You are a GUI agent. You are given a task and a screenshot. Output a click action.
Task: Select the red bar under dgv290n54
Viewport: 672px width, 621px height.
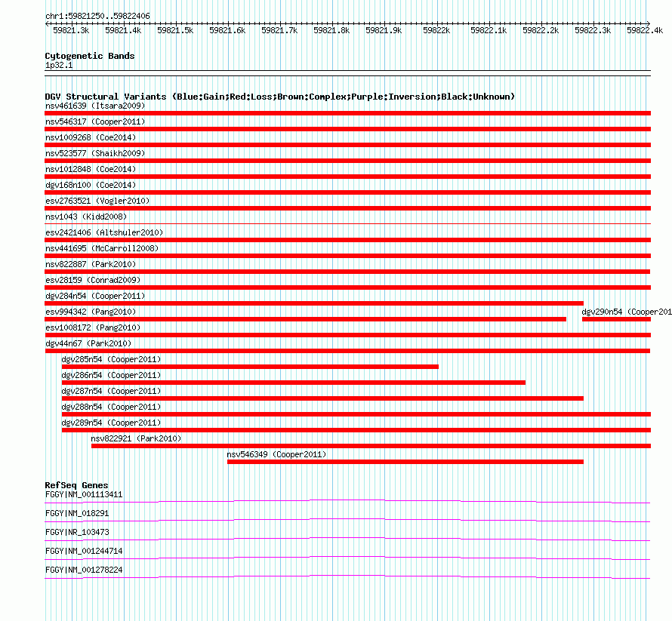(616, 319)
